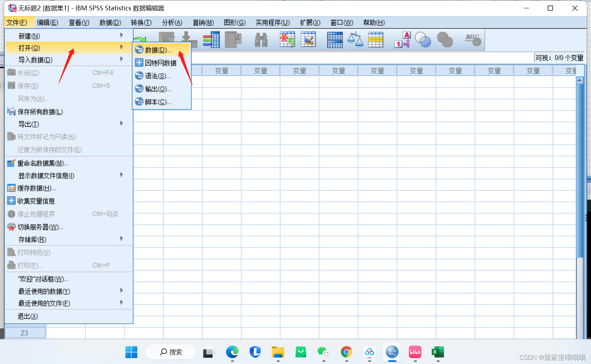Click the binoculars Find toolbar icon
This screenshot has height=364, width=591.
coord(261,39)
